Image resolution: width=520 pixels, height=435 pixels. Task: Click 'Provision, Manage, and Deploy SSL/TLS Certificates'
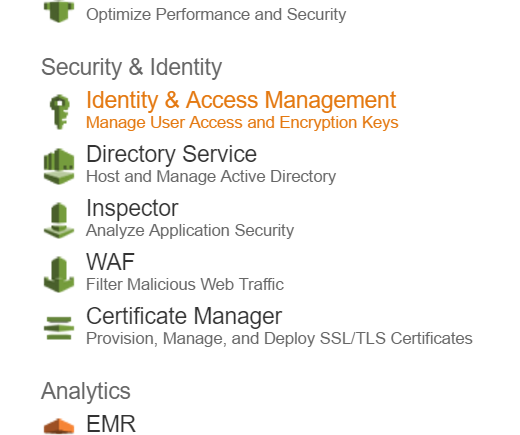pos(279,338)
